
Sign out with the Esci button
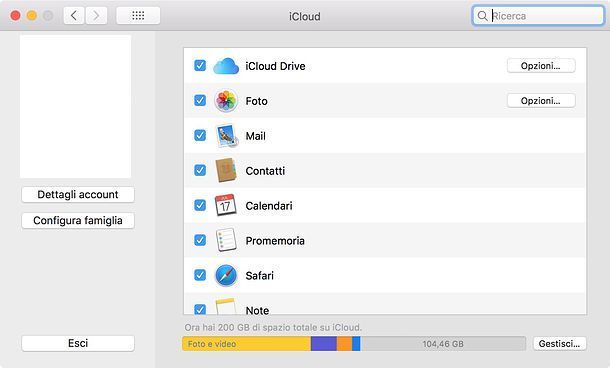pos(78,343)
